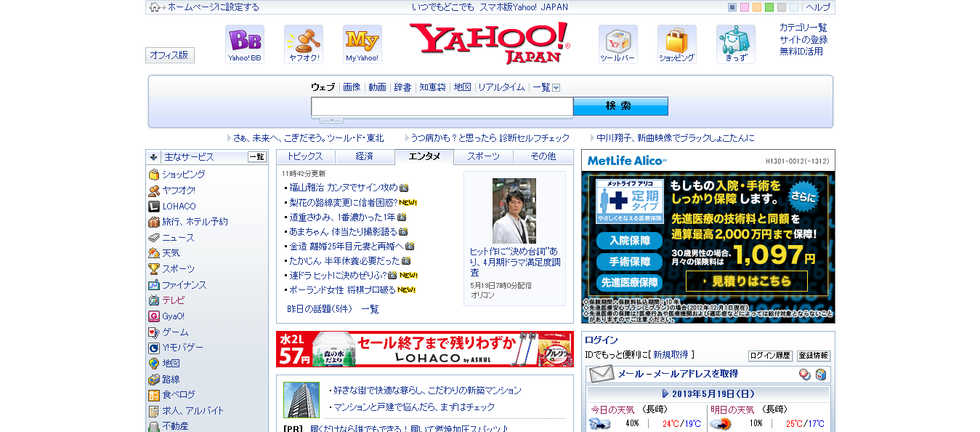Click the ニュース sidebar icon
Screen dimensions: 980x432
(154, 238)
